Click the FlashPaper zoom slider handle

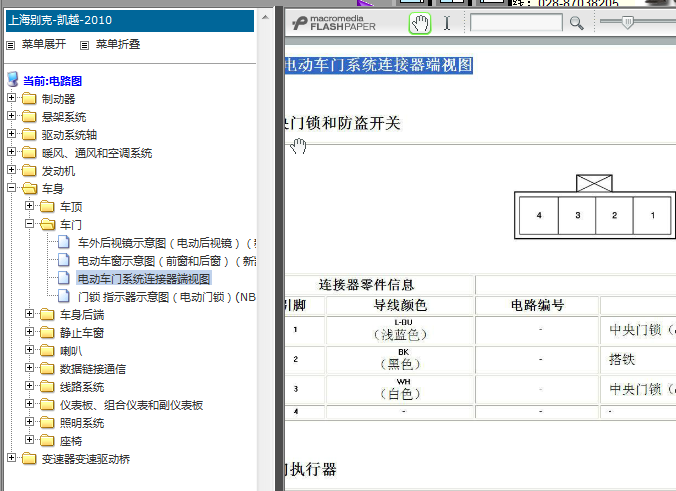click(x=628, y=22)
